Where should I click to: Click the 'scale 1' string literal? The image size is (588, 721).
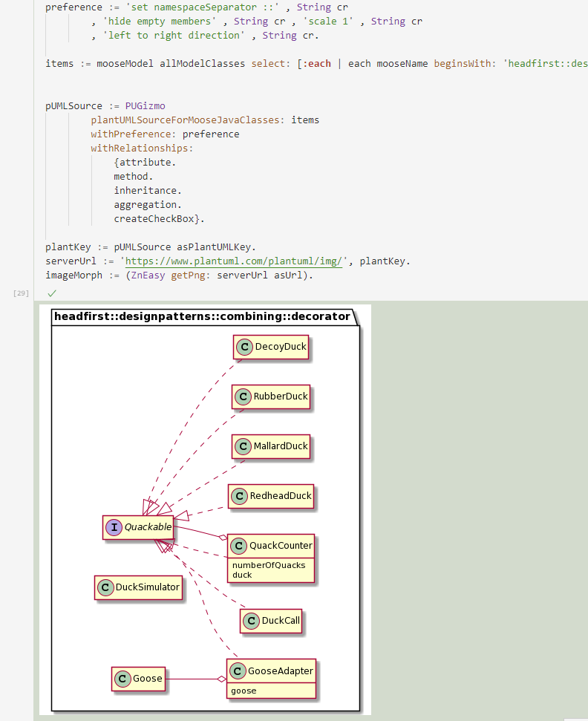[x=328, y=21]
